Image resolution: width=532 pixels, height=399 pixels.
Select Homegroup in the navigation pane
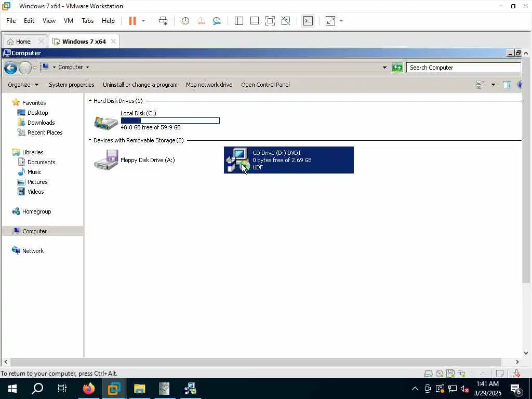36,211
